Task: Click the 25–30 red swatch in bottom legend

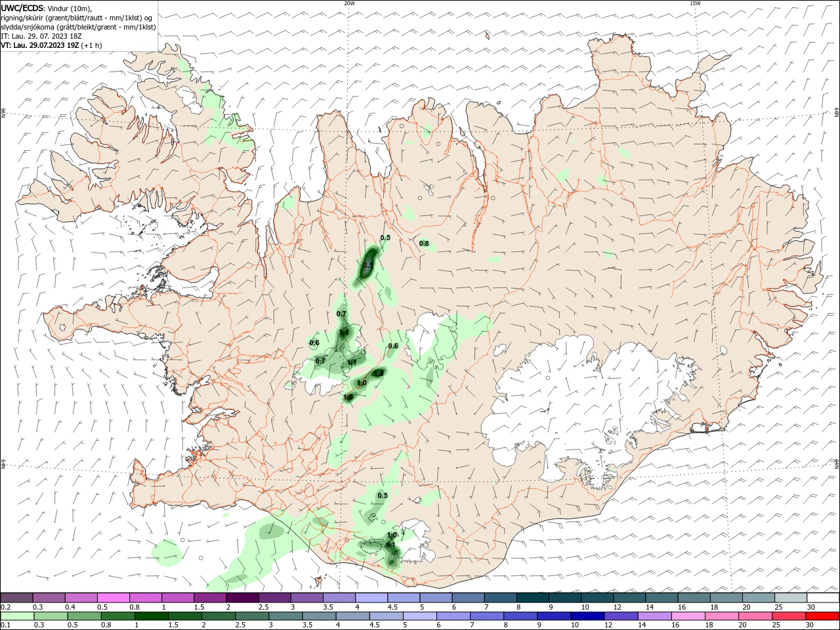Action: click(790, 616)
